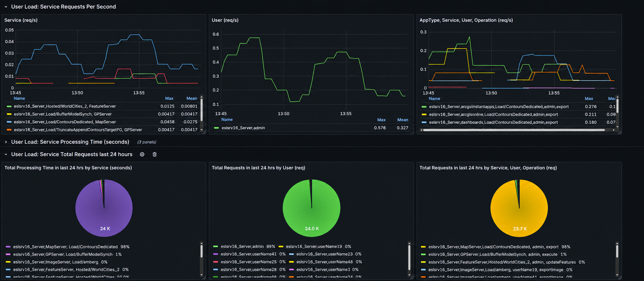Image resolution: width=644 pixels, height=281 pixels.
Task: Click the Processing Time pie legend scrollbar
Action: (202, 251)
